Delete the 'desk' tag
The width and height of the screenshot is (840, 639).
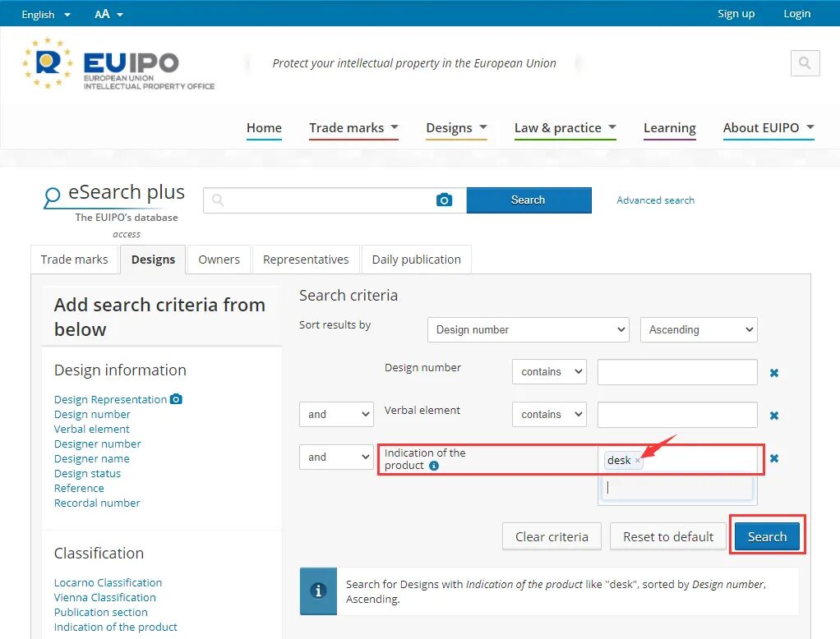pyautogui.click(x=638, y=460)
